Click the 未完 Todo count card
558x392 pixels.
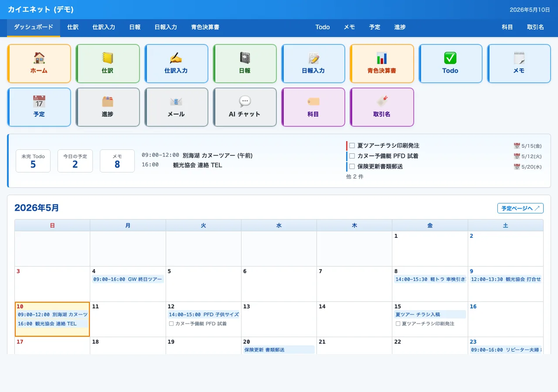[33, 161]
